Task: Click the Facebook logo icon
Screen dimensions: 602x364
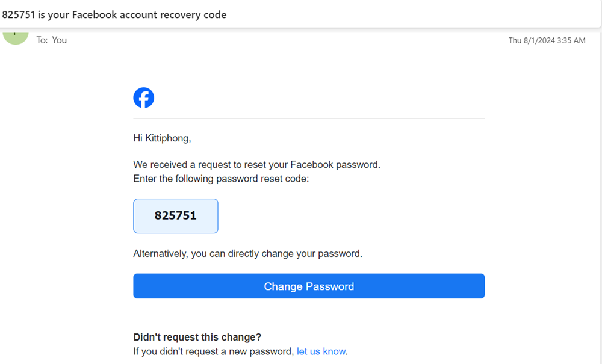Action: (x=143, y=97)
